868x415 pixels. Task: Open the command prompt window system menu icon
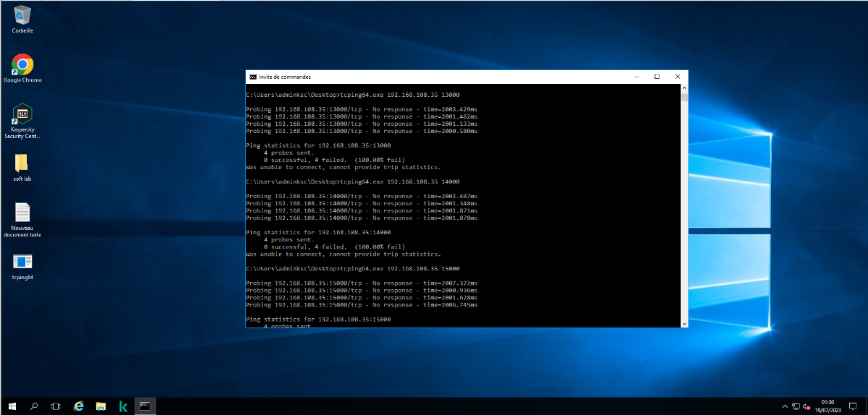[x=252, y=77]
